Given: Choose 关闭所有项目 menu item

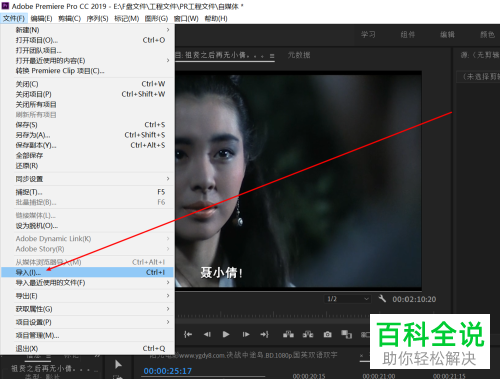Looking at the screenshot, I should click(87, 104).
